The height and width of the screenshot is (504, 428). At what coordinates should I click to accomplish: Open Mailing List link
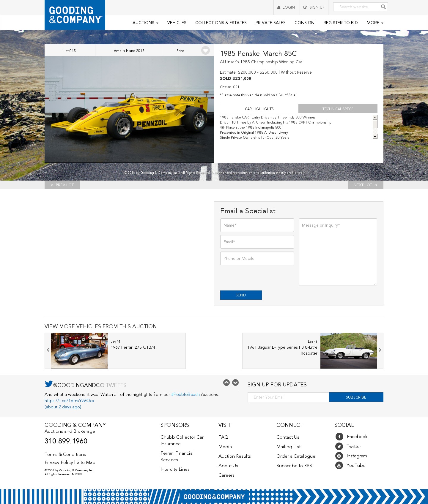pyautogui.click(x=288, y=447)
